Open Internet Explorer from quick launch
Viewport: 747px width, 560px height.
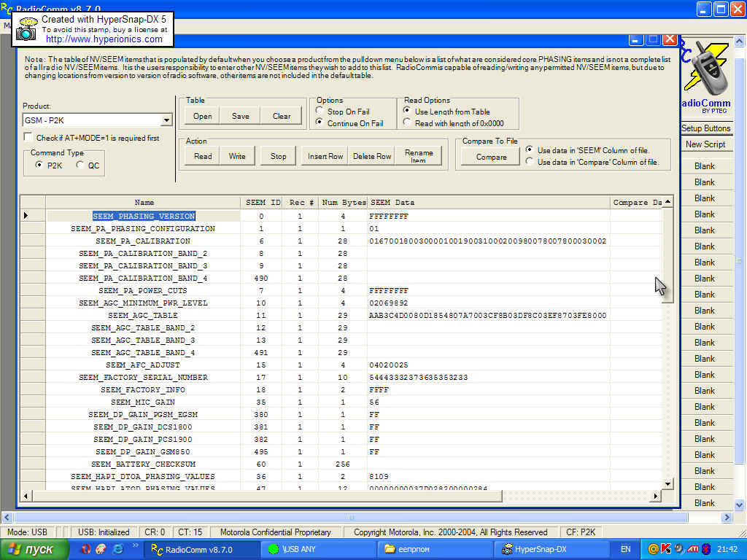tap(117, 549)
